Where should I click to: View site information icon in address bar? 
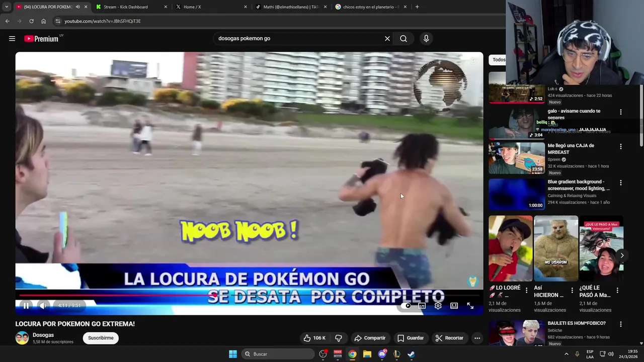tap(58, 21)
